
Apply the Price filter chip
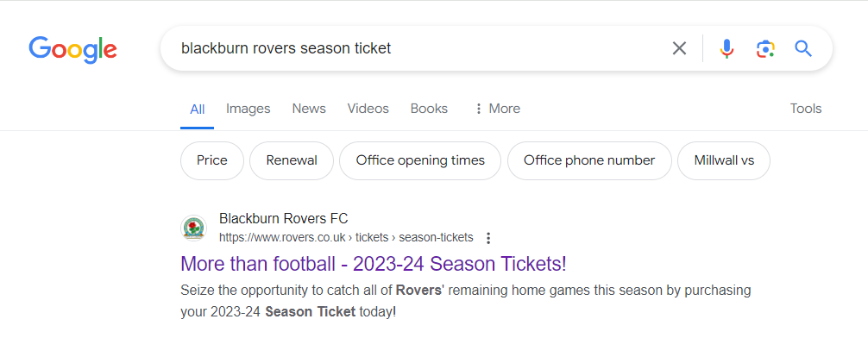(x=212, y=160)
